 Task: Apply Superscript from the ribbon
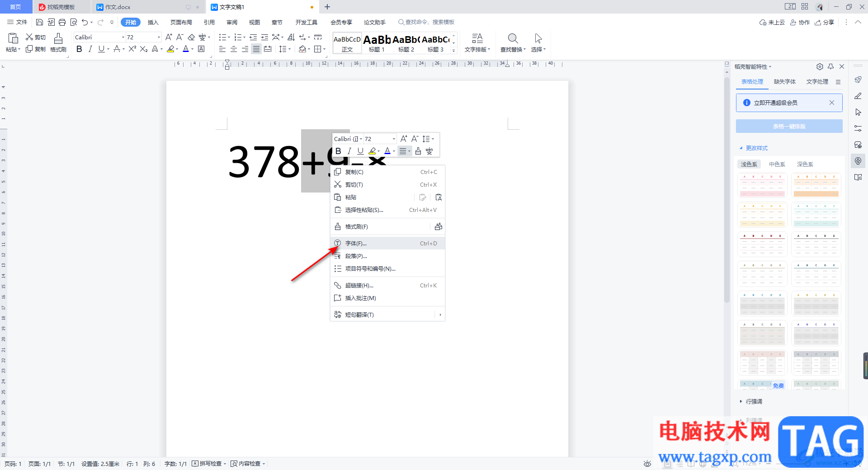tap(132, 49)
